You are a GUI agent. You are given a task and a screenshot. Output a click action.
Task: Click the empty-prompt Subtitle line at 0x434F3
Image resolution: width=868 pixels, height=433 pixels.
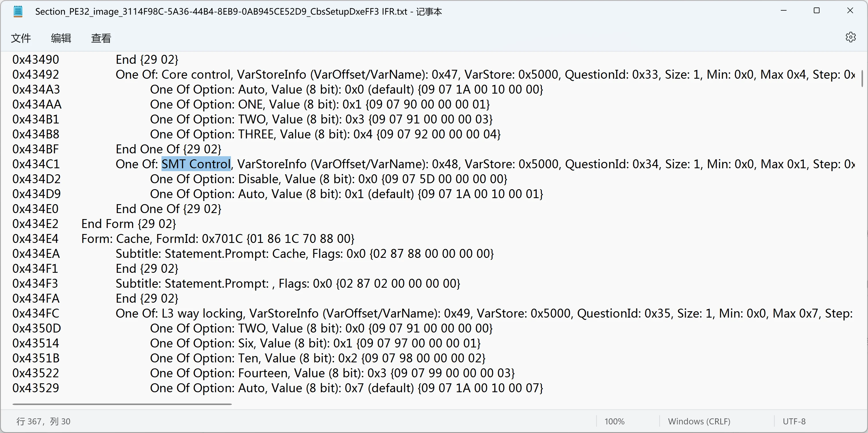pos(288,283)
